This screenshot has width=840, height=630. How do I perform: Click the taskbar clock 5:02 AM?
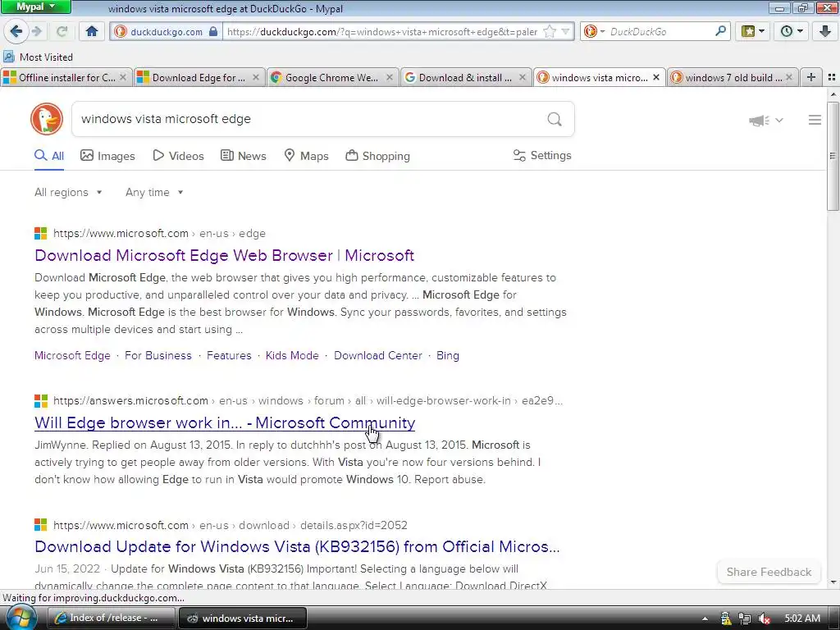[802, 619]
